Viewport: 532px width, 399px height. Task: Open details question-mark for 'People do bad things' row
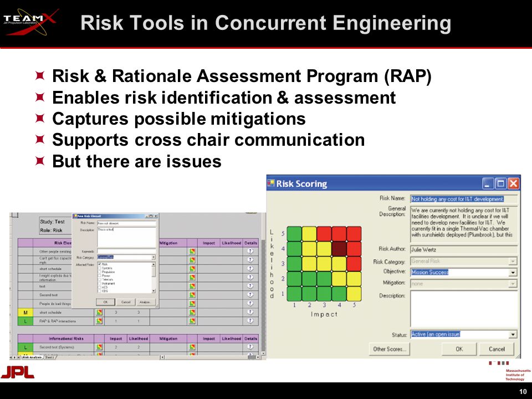250,303
